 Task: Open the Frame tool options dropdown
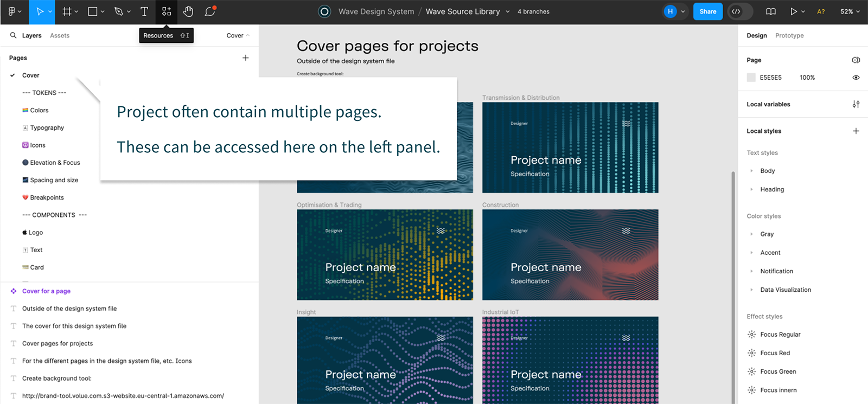(x=76, y=11)
